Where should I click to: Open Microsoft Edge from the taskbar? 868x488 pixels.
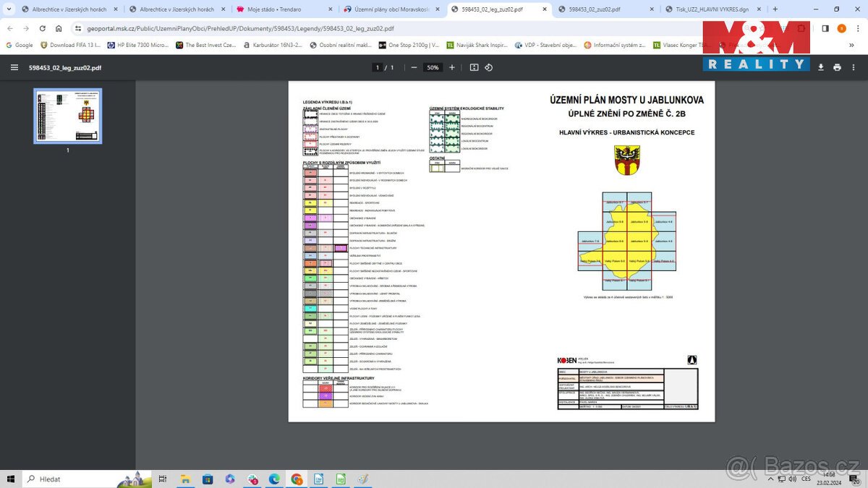point(274,479)
